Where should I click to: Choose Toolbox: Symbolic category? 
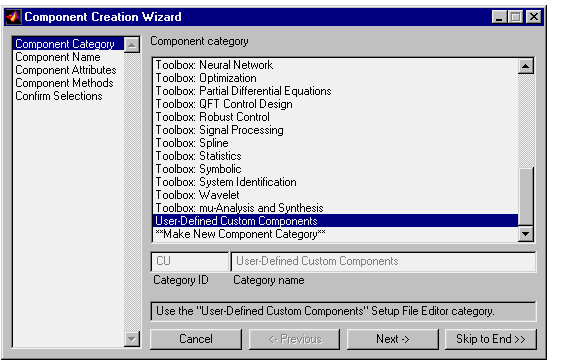point(335,169)
